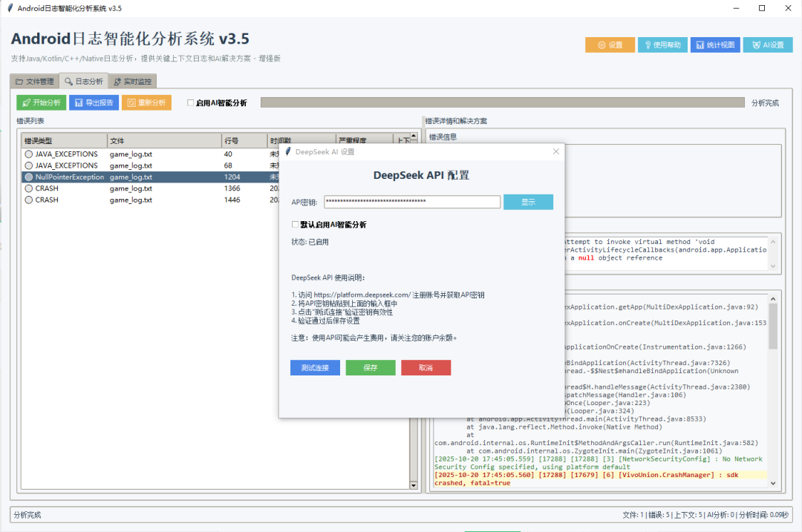Click the 导出报告 export report button
Screen dimensions: 802x532
click(94, 102)
